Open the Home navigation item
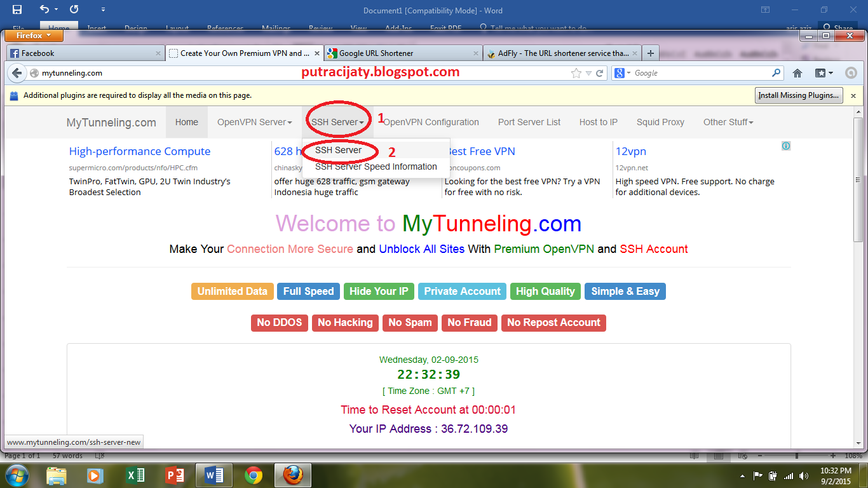Screen dimensions: 868x488 click(x=187, y=122)
